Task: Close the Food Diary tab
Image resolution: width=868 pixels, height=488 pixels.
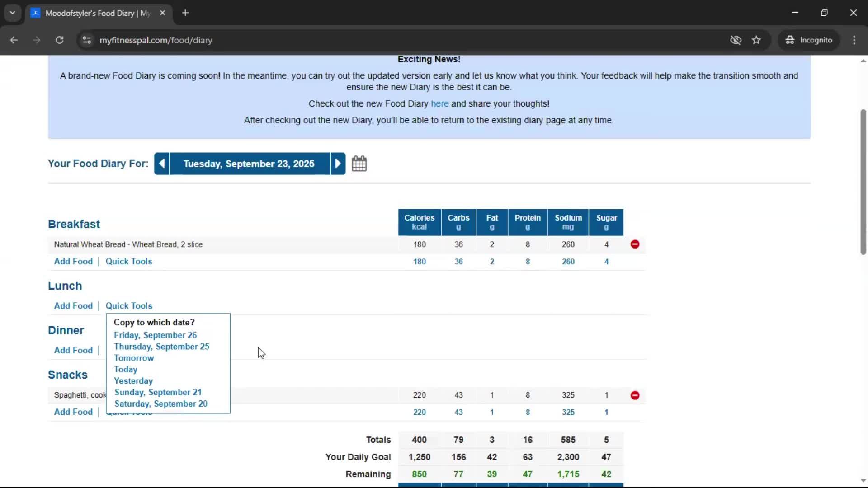Action: [162, 13]
